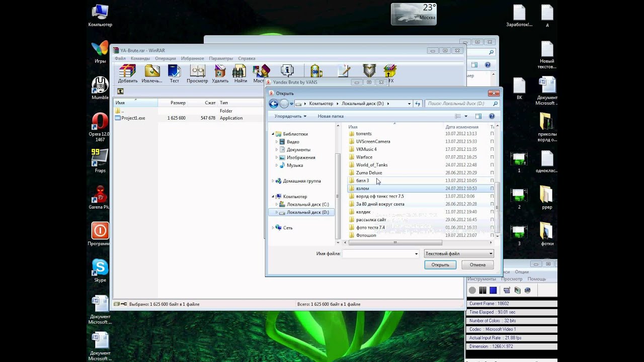Click CamStudio blue stop button
The image size is (644, 362).
[493, 290]
